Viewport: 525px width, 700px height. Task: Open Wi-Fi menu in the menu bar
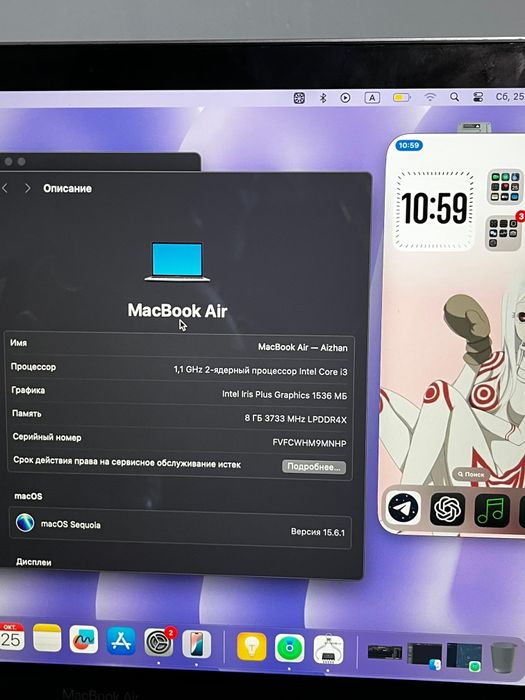pos(430,97)
